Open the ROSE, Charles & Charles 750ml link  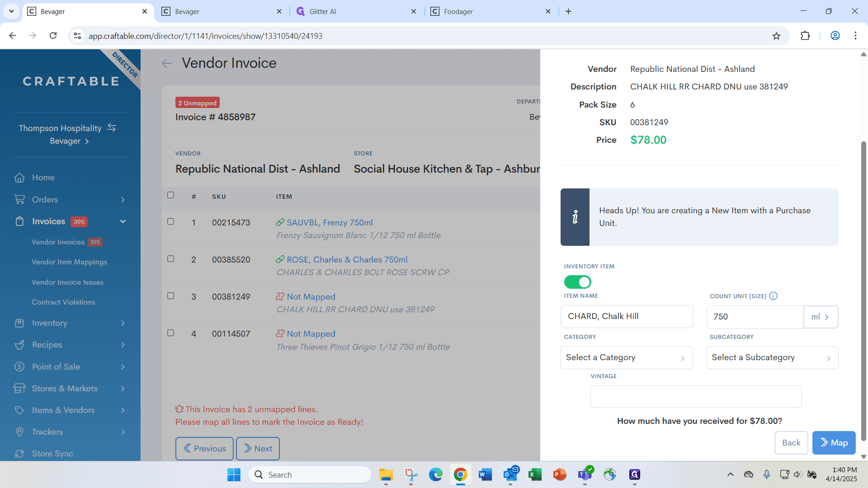[347, 260]
